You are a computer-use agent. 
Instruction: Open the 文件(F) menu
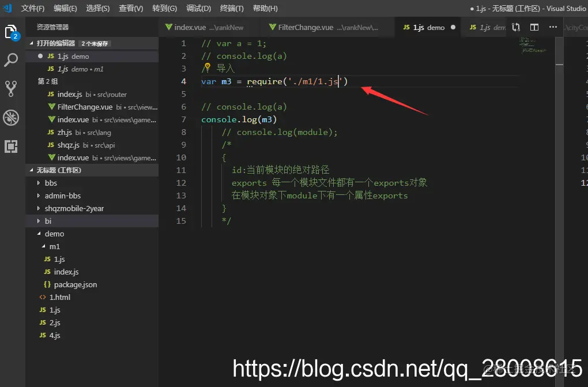(33, 8)
